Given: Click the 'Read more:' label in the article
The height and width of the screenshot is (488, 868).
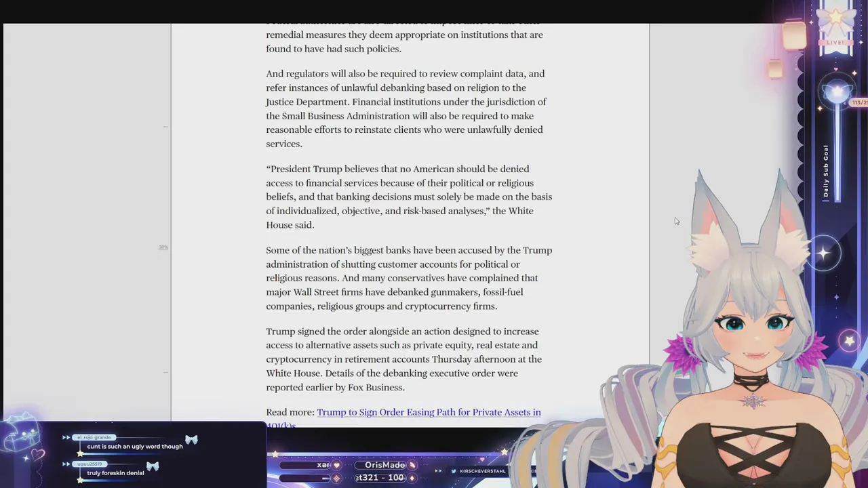Looking at the screenshot, I should click(x=290, y=412).
